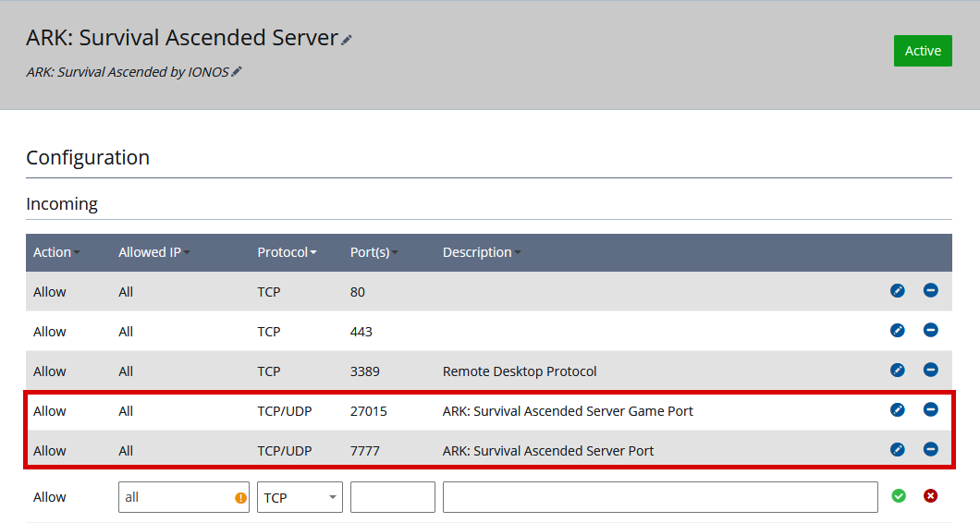Focus the new rule port input
Image resolution: width=980 pixels, height=523 pixels.
tap(392, 497)
